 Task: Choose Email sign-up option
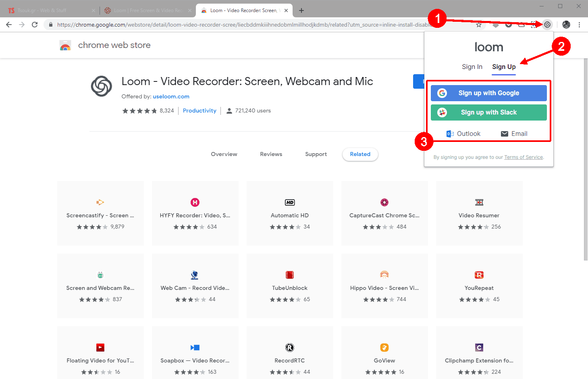(514, 134)
